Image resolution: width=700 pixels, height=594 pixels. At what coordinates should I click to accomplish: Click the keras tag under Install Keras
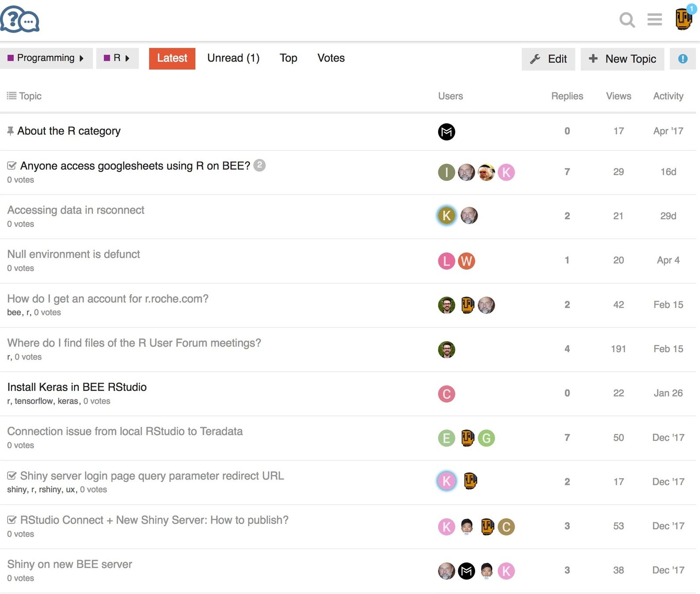coord(68,401)
